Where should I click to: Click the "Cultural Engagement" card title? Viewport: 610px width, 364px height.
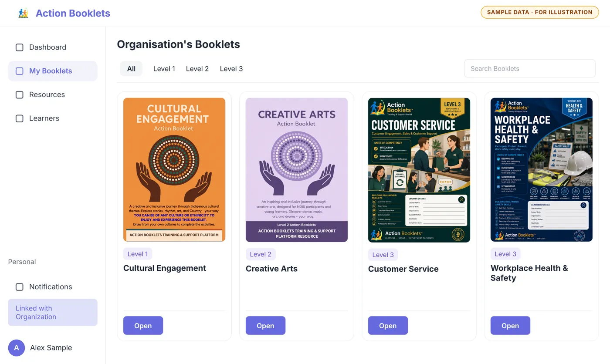tap(165, 268)
